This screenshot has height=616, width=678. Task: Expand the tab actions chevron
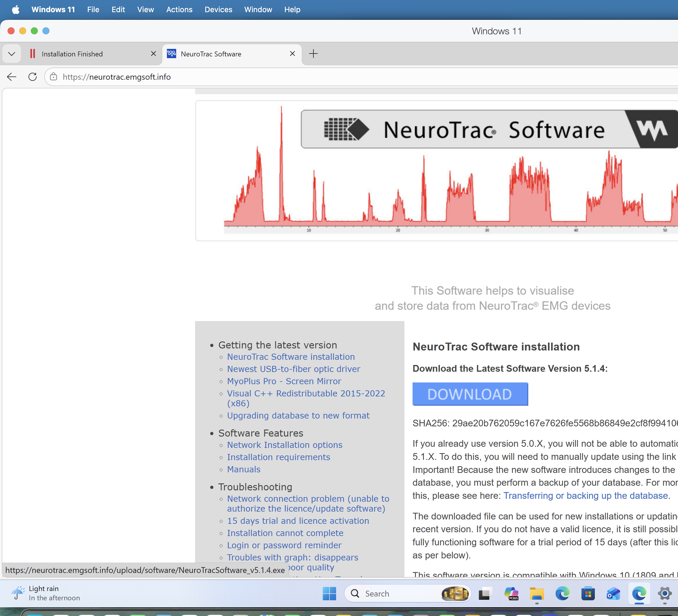(12, 54)
